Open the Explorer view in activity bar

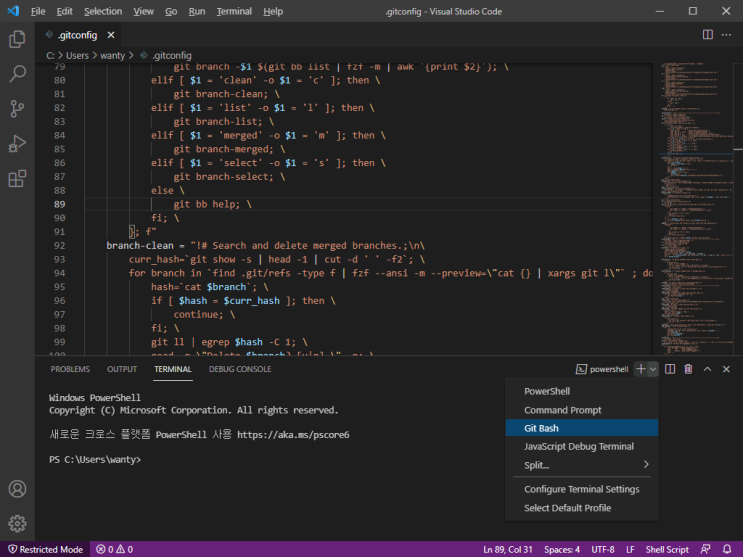17,39
